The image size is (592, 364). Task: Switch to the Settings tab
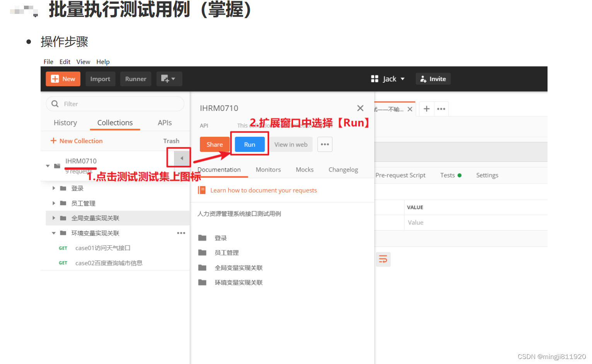click(487, 175)
